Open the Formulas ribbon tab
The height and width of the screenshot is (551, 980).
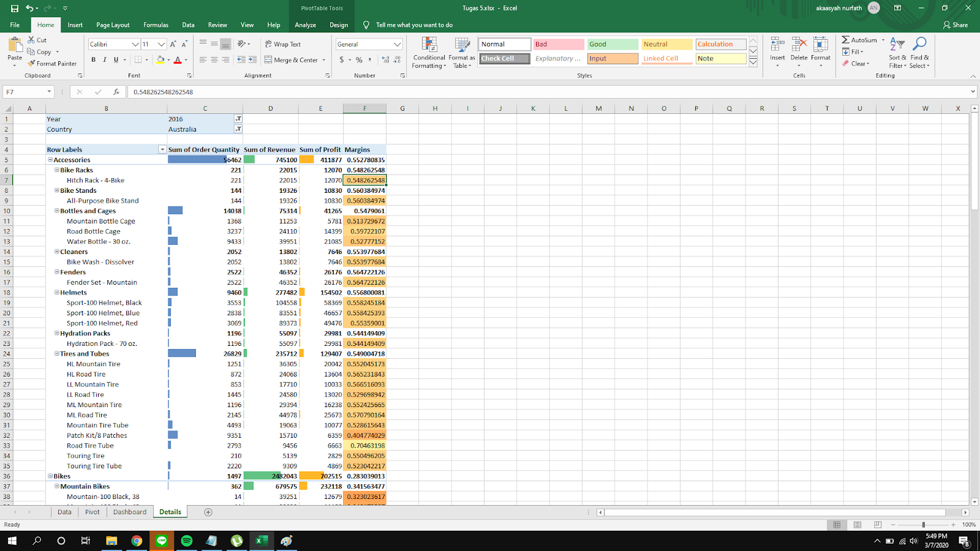pyautogui.click(x=156, y=25)
